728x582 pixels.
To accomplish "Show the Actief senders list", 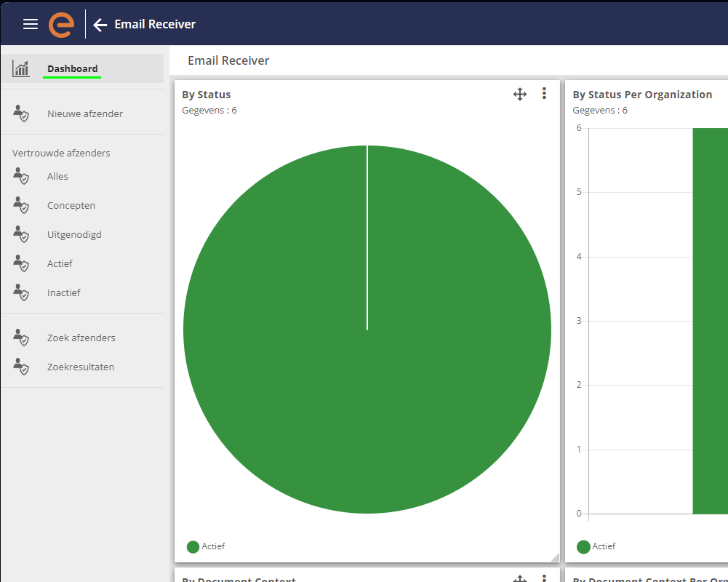I will (60, 263).
